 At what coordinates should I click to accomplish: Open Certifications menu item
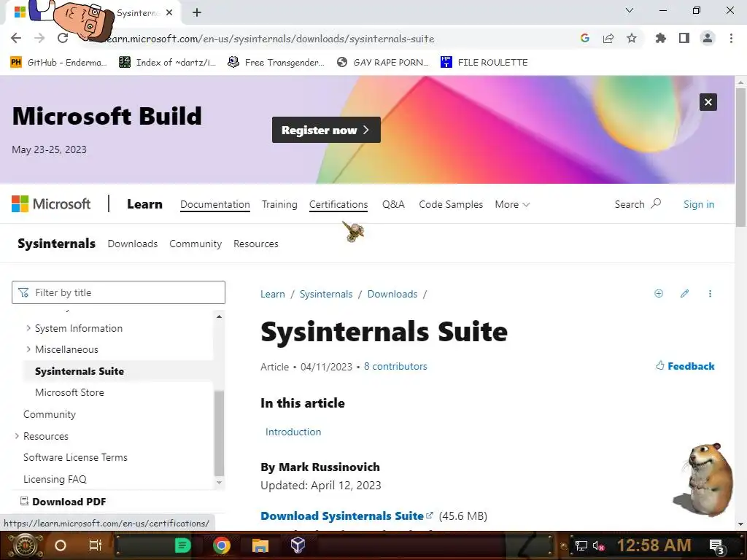[x=338, y=204]
